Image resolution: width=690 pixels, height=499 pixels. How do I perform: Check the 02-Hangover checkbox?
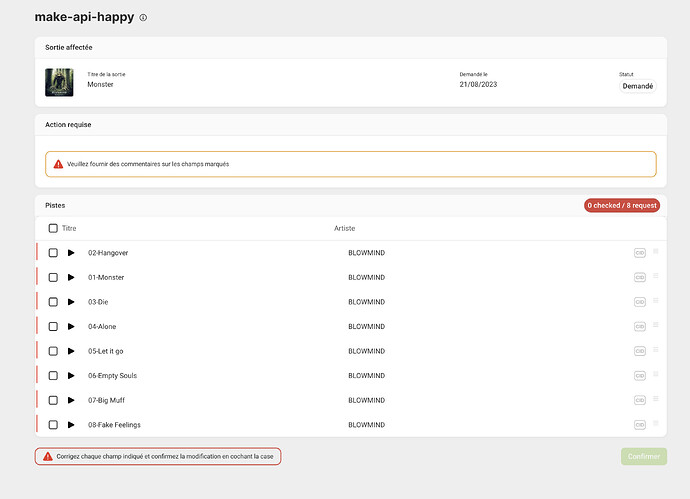pyautogui.click(x=53, y=253)
